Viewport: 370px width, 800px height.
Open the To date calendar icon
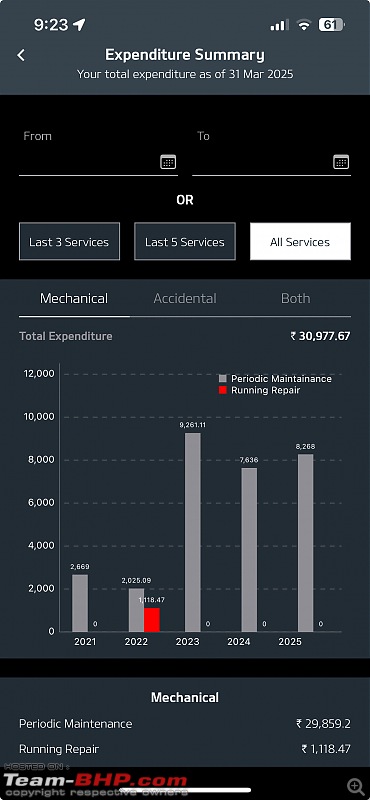point(341,162)
